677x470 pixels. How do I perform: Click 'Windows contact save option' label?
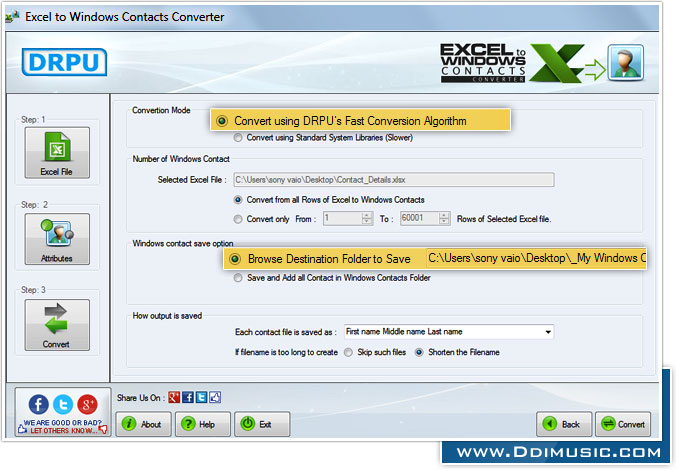click(x=183, y=244)
